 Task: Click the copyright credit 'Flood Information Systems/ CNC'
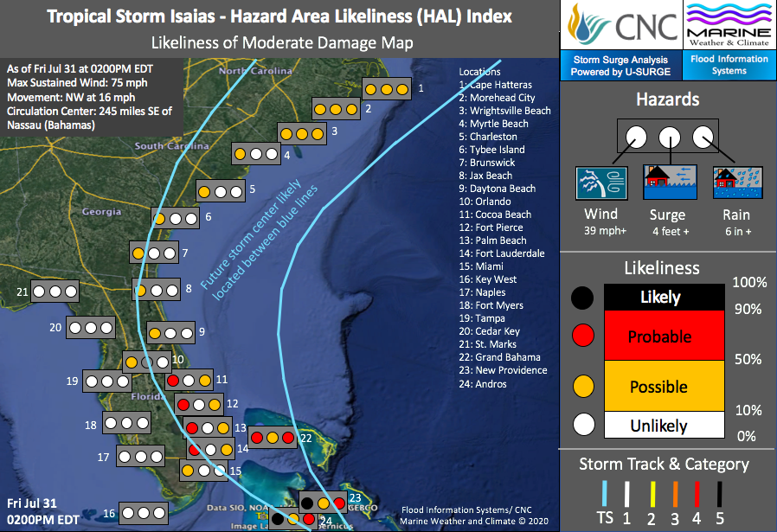[x=466, y=510]
